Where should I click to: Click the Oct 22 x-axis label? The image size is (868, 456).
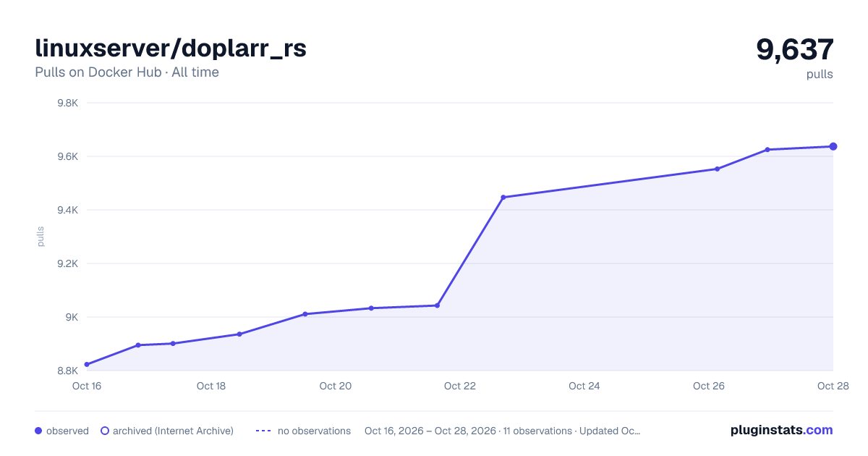tap(460, 386)
